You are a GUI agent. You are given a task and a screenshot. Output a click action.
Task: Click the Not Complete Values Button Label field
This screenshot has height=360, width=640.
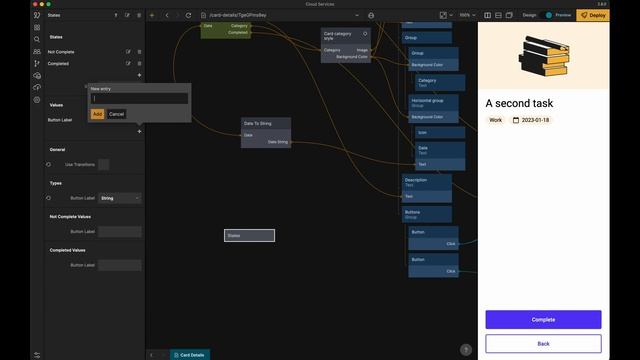click(x=120, y=231)
